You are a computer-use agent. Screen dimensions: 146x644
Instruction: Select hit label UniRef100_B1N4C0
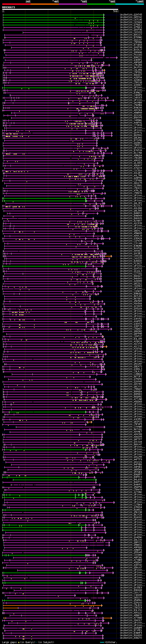click(131, 510)
